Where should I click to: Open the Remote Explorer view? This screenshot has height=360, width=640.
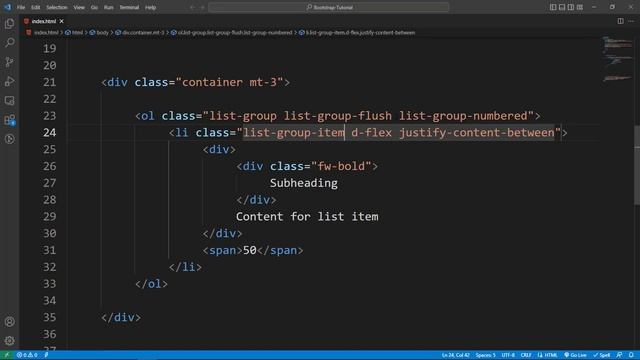click(x=9, y=100)
